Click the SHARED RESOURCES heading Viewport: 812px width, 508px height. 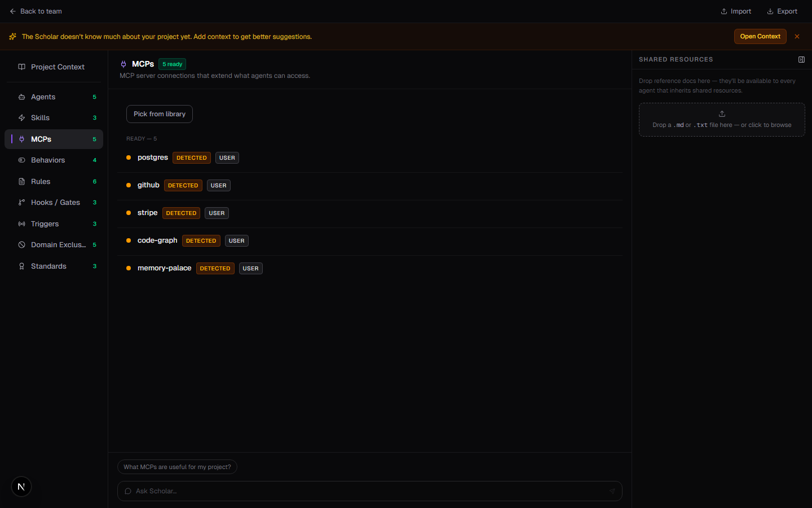point(676,59)
